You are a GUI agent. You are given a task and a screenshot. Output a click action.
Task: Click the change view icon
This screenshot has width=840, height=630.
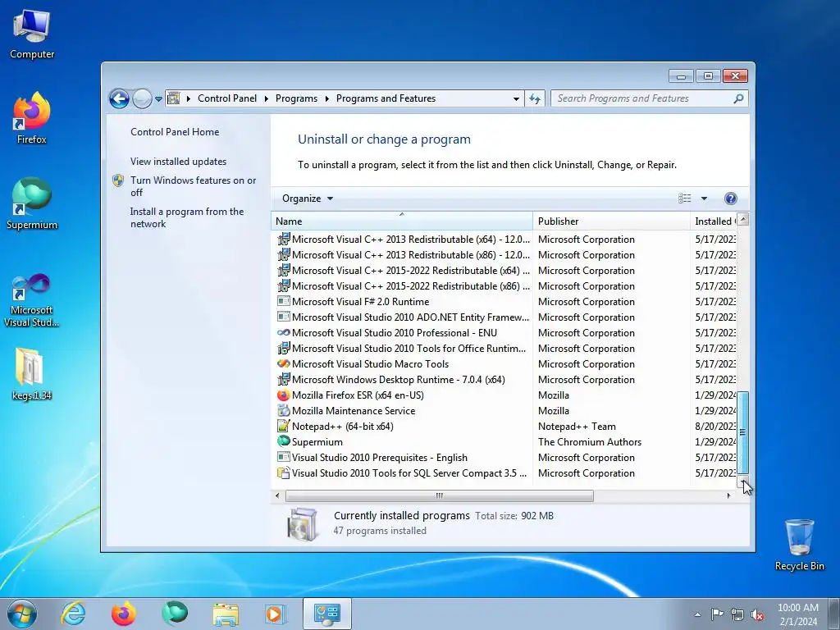point(685,199)
